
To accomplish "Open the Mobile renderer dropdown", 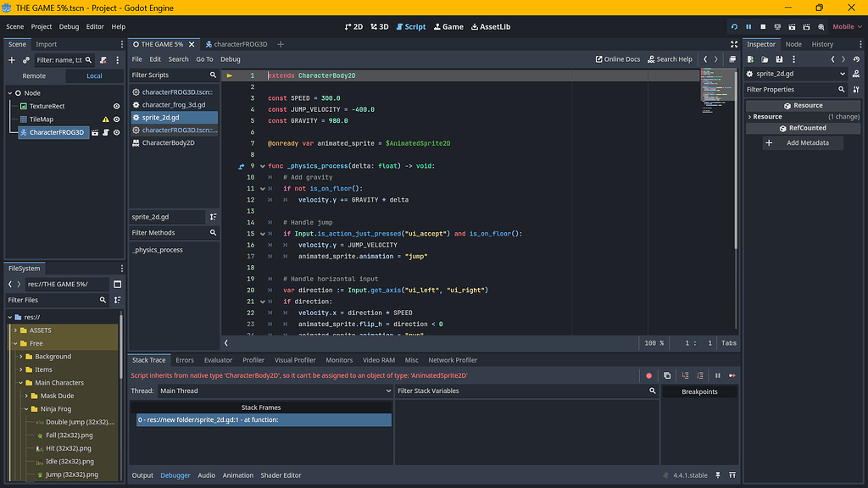I will tap(847, 26).
